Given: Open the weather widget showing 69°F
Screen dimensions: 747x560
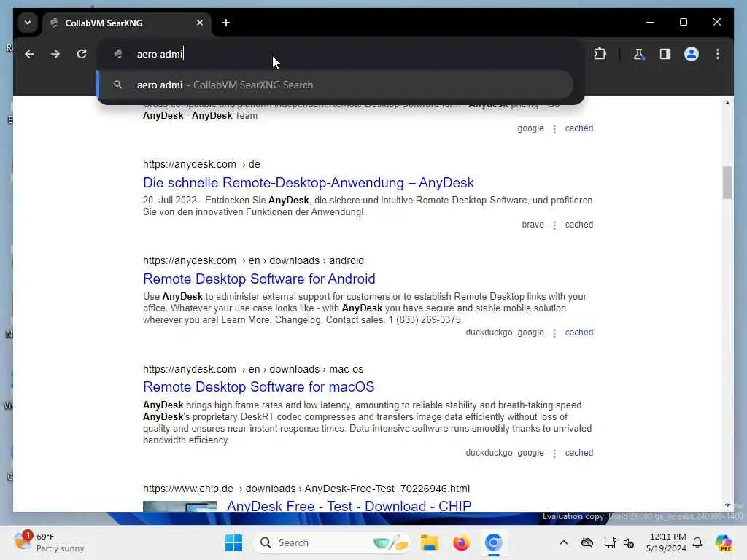Looking at the screenshot, I should (x=49, y=542).
